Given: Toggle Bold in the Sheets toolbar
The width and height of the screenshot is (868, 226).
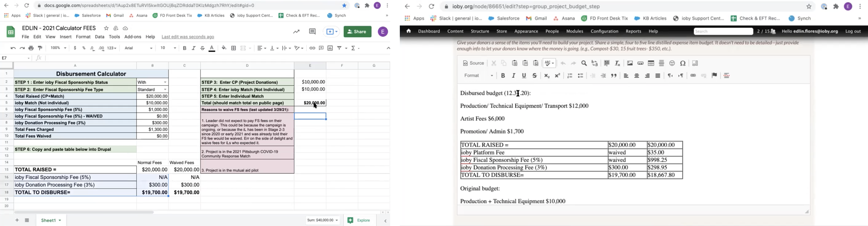Looking at the screenshot, I should pos(185,48).
